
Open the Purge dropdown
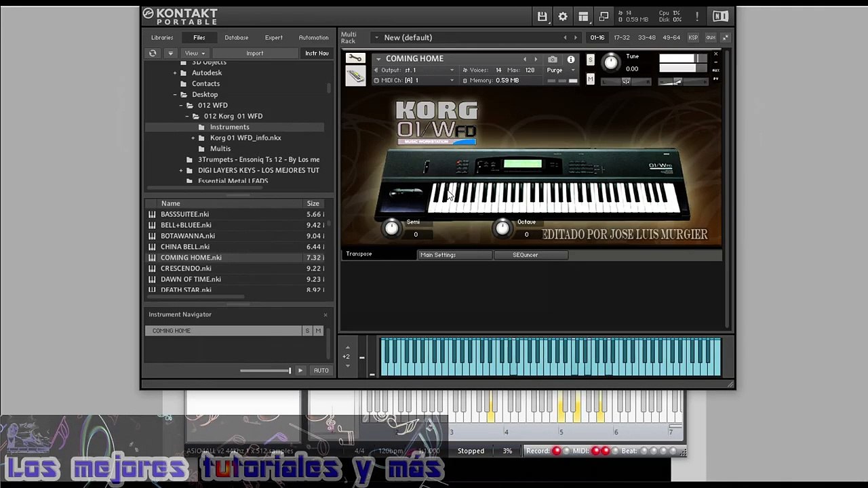tap(561, 70)
